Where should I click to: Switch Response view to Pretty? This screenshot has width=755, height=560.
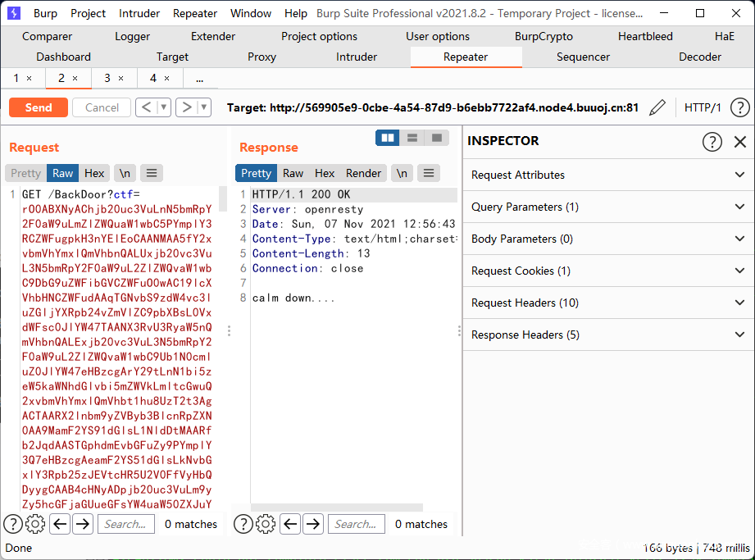[x=256, y=173]
